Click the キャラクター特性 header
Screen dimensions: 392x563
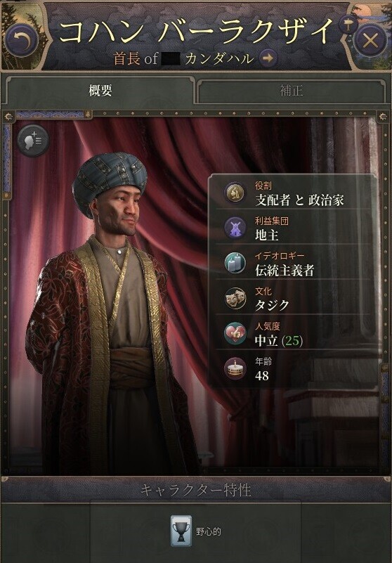click(x=195, y=491)
